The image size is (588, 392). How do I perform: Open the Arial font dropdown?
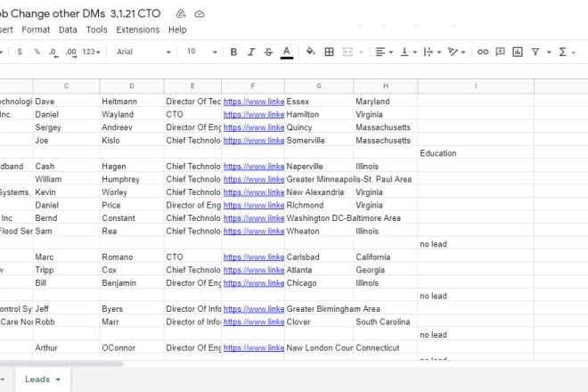point(143,52)
